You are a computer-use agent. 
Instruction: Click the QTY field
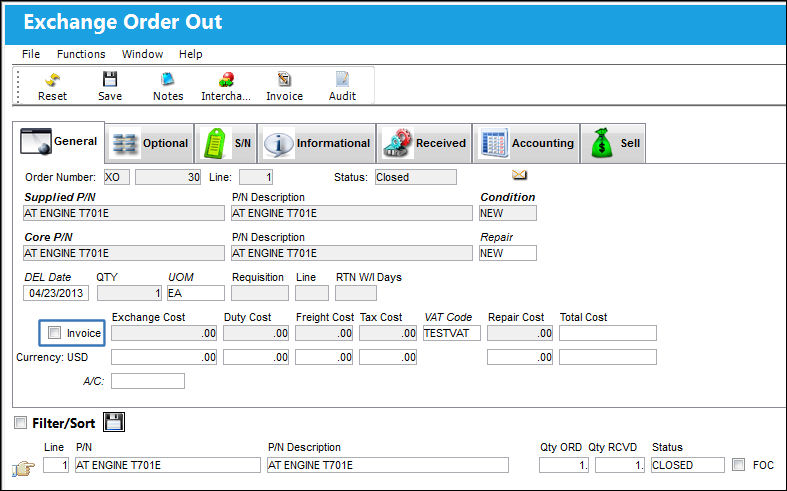click(129, 293)
